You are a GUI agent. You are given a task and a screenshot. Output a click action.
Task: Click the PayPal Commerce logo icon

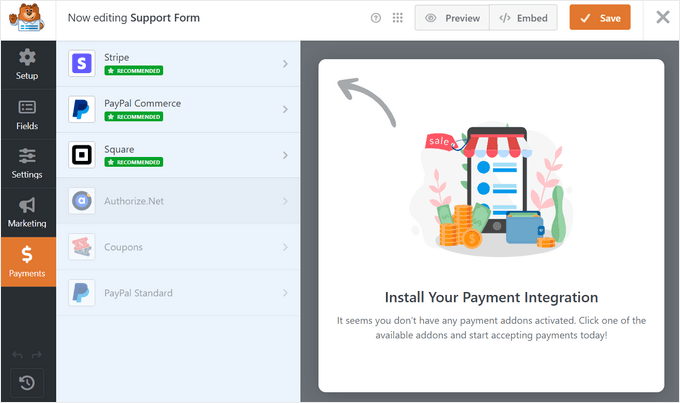81,109
